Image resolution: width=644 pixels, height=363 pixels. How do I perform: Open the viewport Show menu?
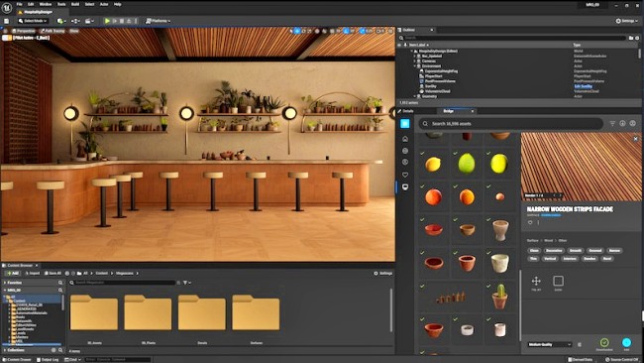[x=74, y=31]
